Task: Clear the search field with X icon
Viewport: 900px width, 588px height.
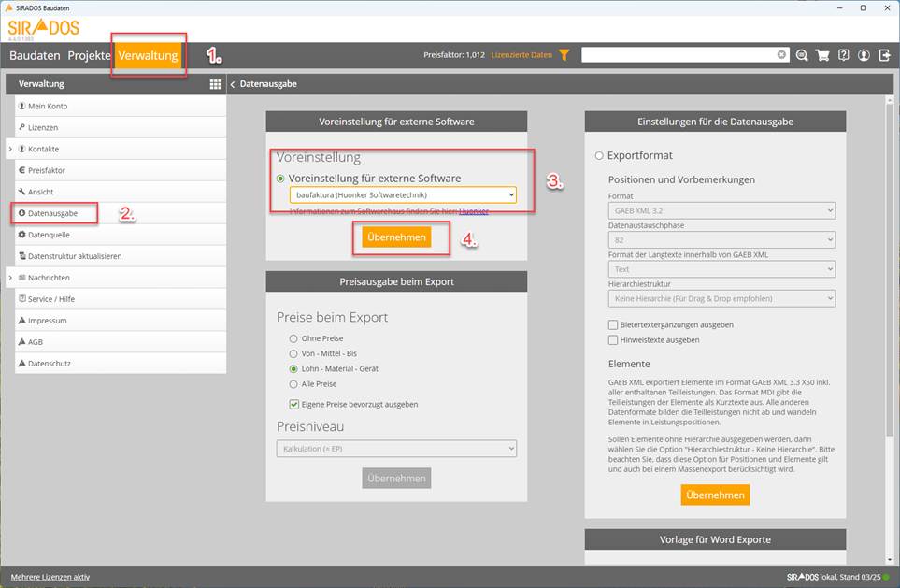Action: click(781, 54)
